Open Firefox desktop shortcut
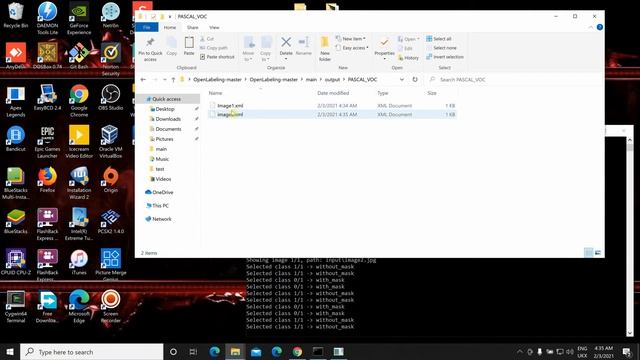Screen dimensions: 640x360 tap(47, 180)
